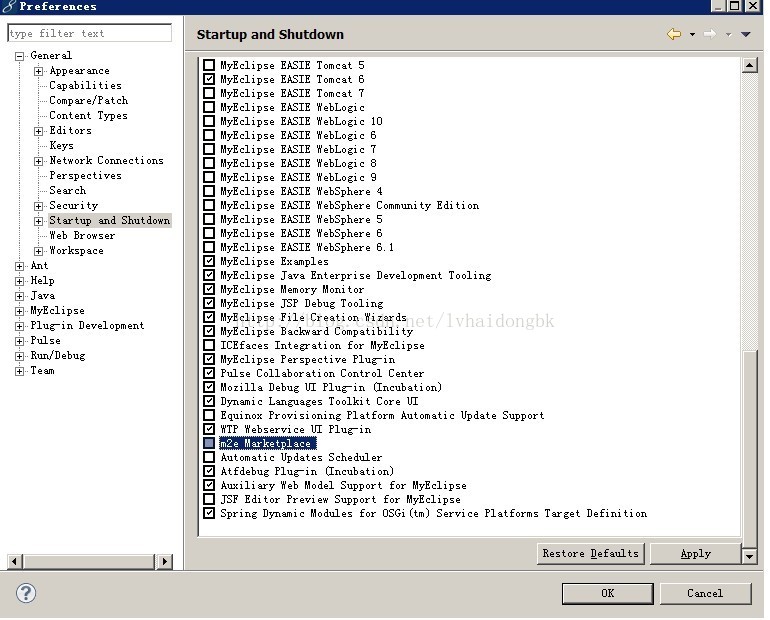Screen dimensions: 770x620
Task: Open the forward history dropdown arrow
Action: [728, 34]
